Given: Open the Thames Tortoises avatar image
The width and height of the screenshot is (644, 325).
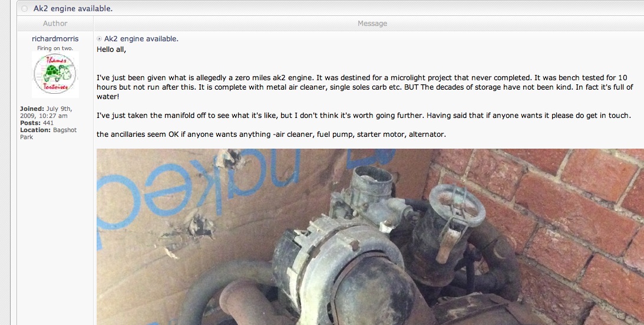Looking at the screenshot, I should pyautogui.click(x=55, y=74).
